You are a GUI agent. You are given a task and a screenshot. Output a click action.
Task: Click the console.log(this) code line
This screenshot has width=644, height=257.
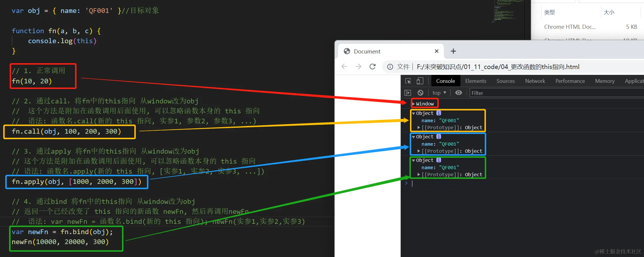click(x=62, y=41)
